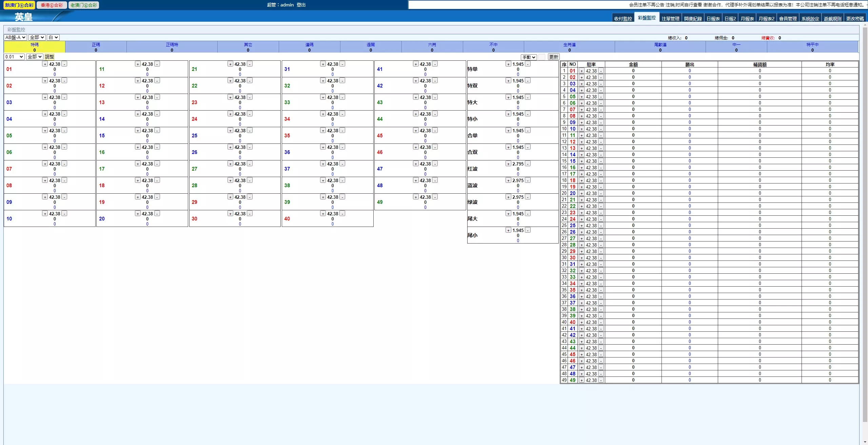Click the 調整 adjust button
The image size is (868, 445).
point(50,57)
